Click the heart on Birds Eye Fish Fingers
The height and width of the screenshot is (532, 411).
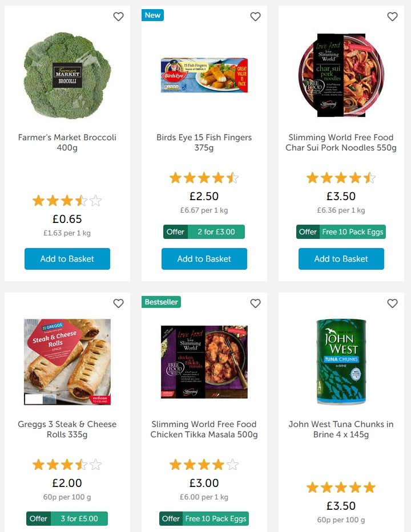tap(255, 17)
